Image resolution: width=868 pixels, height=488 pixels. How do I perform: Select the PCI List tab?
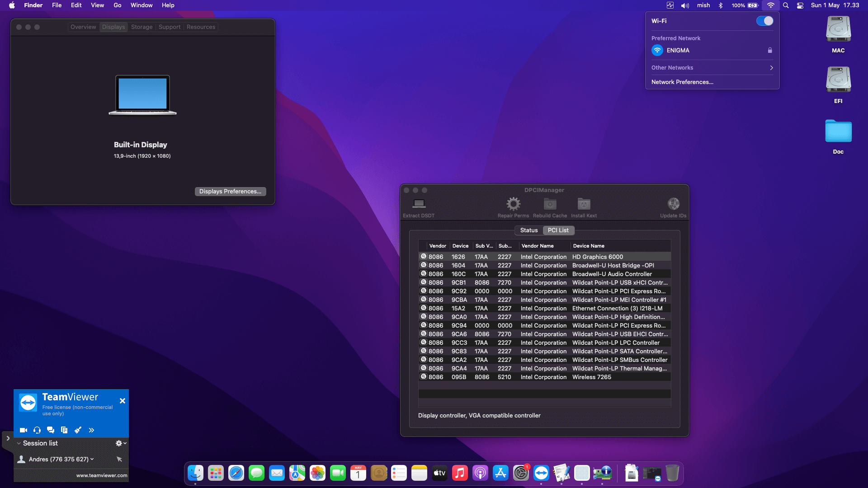point(558,230)
